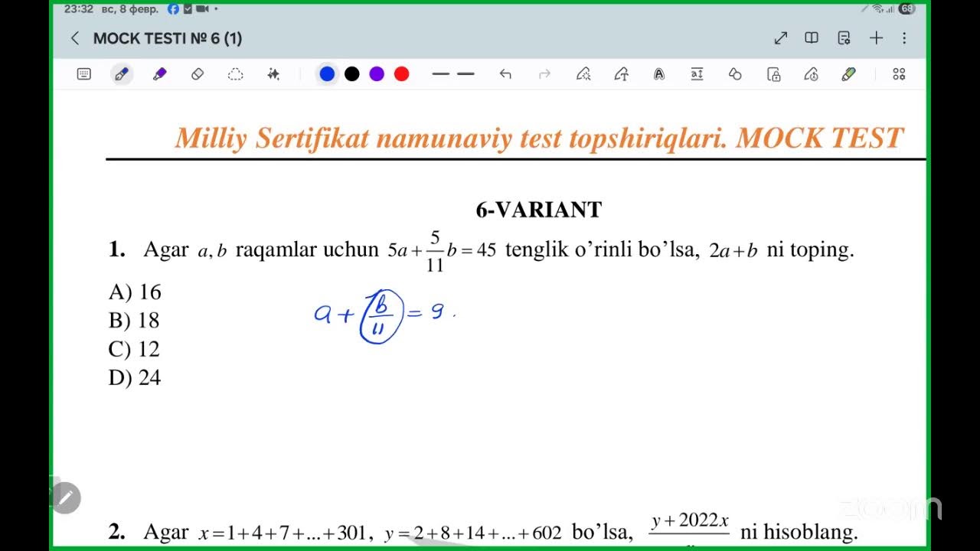Image resolution: width=980 pixels, height=551 pixels.
Task: Open the page sorter/template icon
Action: (x=844, y=38)
